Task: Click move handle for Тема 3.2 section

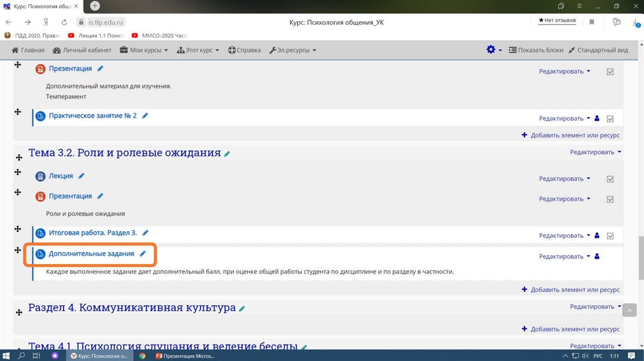Action: [x=19, y=158]
